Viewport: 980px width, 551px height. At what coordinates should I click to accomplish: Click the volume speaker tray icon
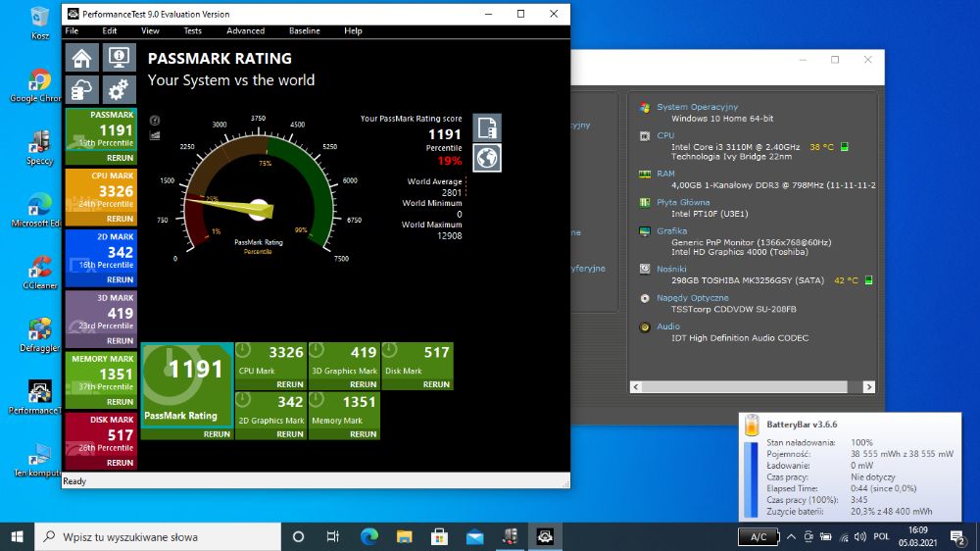860,536
